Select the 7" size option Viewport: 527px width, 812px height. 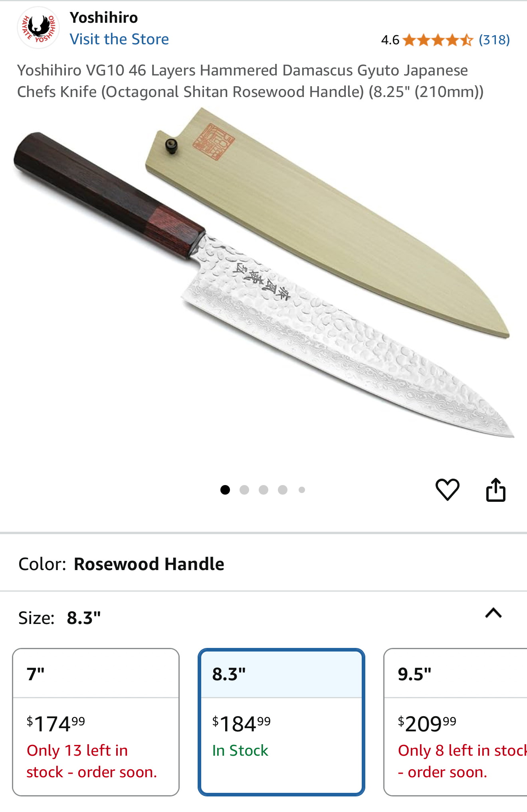[96, 722]
